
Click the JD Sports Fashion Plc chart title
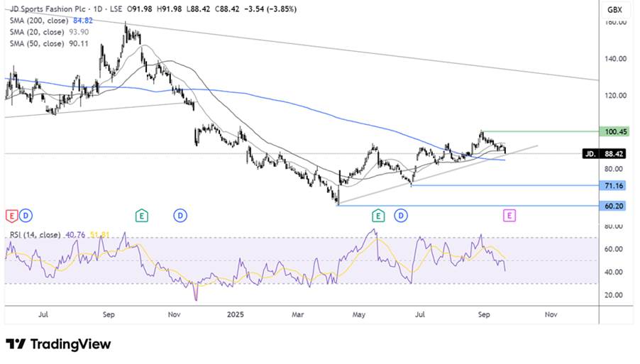tap(48, 9)
